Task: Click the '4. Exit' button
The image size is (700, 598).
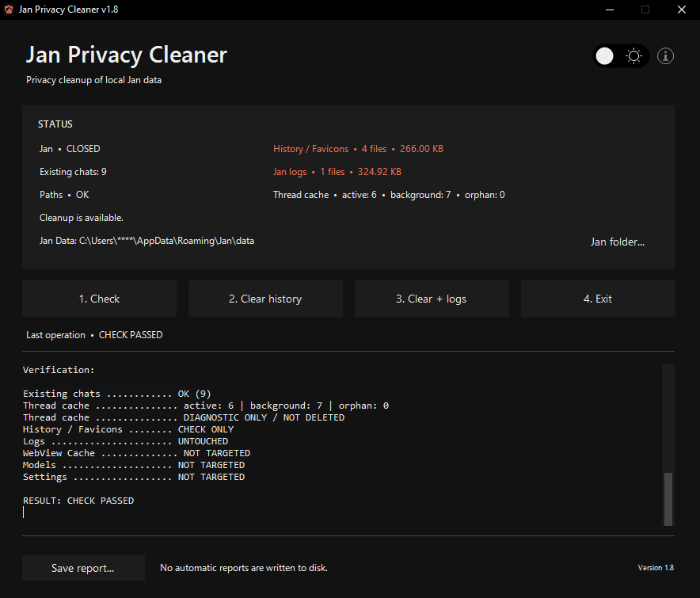Action: [598, 299]
